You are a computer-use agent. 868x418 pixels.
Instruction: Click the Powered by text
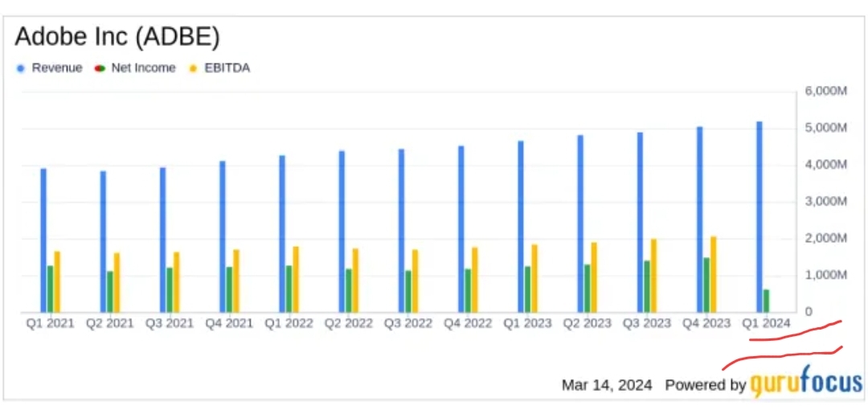706,385
